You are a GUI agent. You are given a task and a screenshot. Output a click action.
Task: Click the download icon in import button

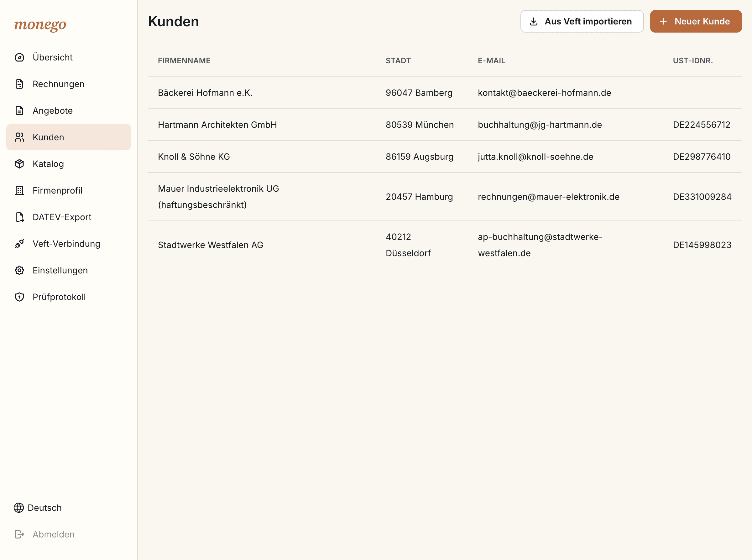coord(534,21)
